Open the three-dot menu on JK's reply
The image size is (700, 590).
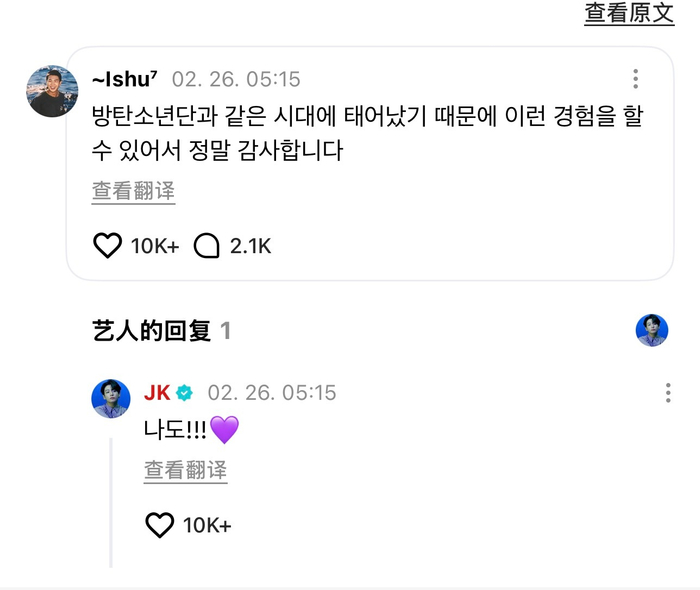click(x=668, y=393)
